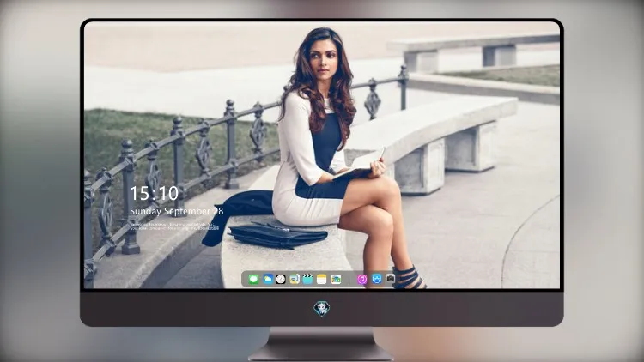Viewport: 644px width, 362px height.
Task: Click the Sunday September 28 date text
Action: pos(177,211)
